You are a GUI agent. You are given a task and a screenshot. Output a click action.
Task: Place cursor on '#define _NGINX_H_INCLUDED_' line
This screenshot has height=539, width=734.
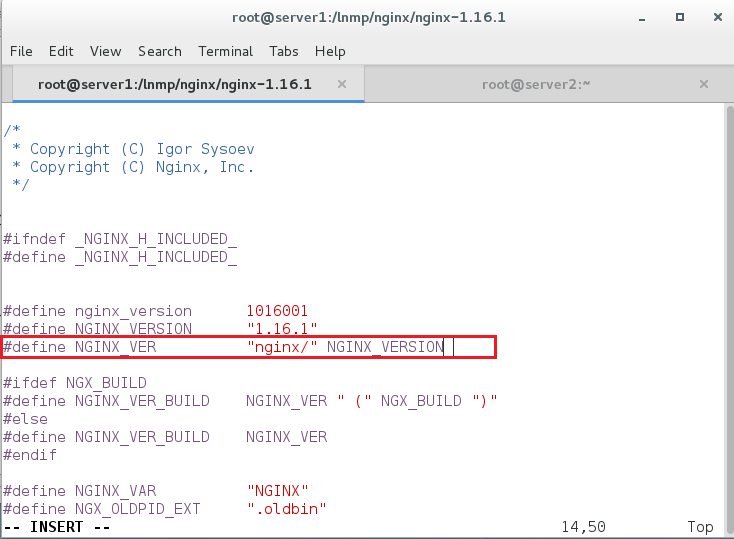click(x=120, y=257)
